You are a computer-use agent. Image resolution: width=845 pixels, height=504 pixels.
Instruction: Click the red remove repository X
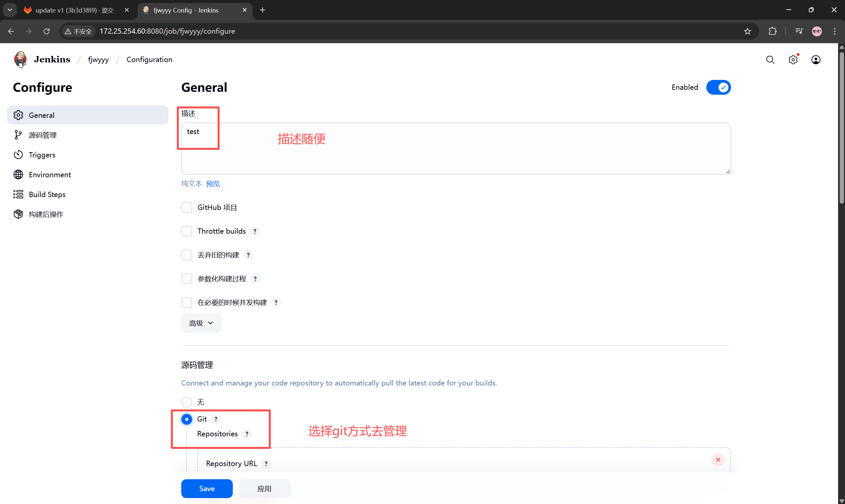[718, 459]
